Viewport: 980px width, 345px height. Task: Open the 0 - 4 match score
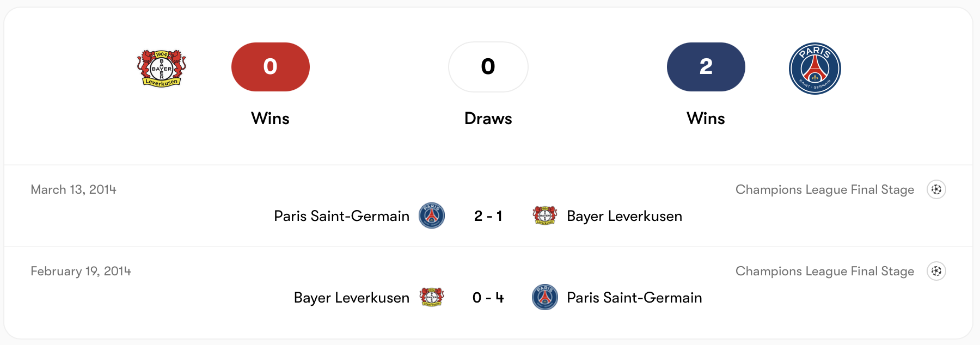[x=488, y=298]
